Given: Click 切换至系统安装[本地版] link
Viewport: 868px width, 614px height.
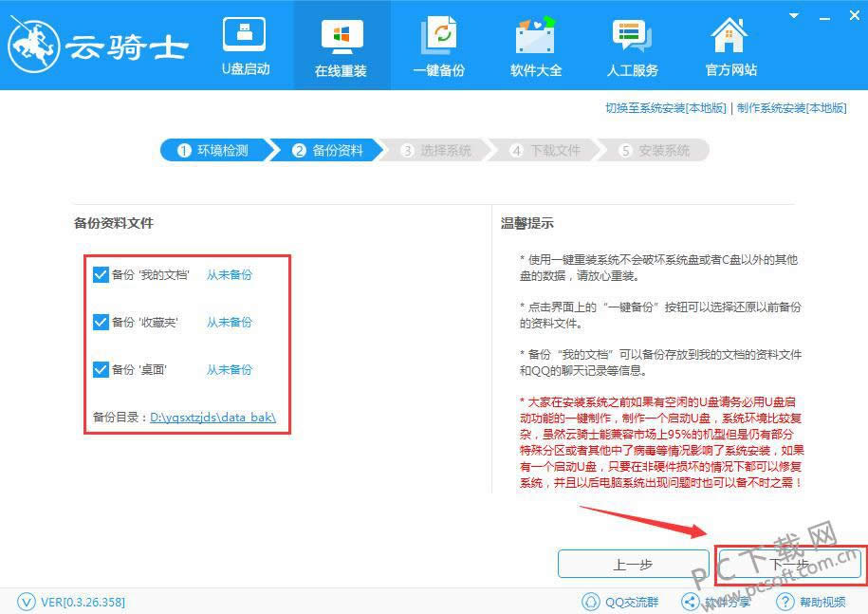Looking at the screenshot, I should [x=666, y=108].
